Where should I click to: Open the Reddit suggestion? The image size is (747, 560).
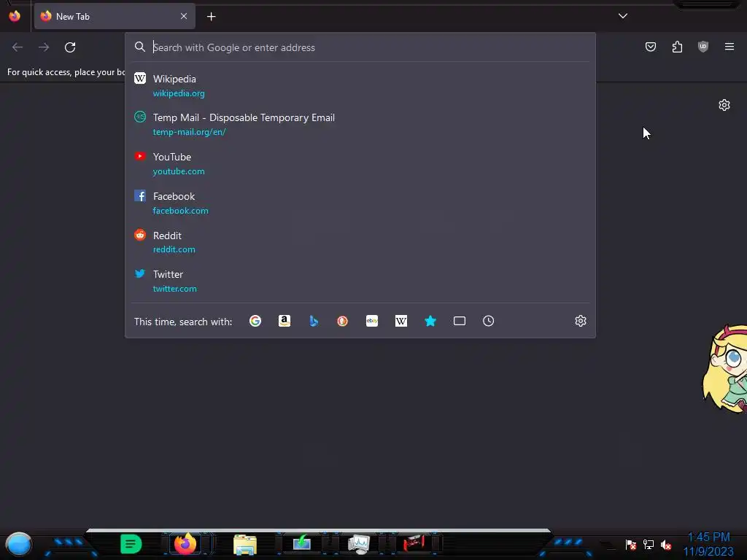click(x=360, y=242)
